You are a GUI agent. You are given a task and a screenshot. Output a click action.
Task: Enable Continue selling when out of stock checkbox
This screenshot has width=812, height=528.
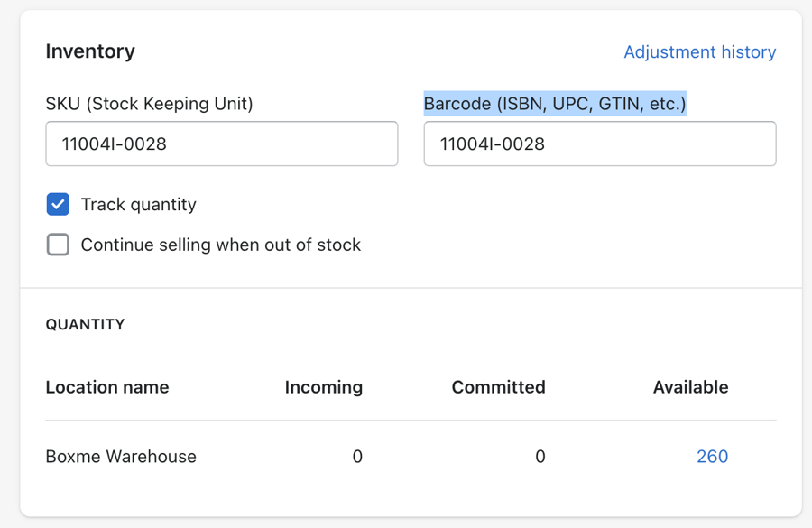click(58, 245)
